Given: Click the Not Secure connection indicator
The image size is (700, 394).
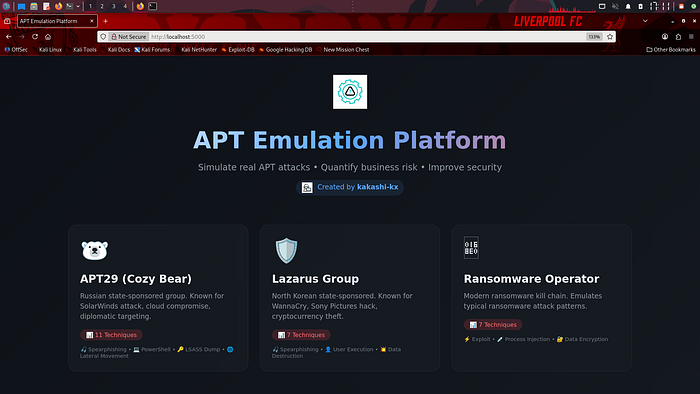Looking at the screenshot, I should point(129,37).
